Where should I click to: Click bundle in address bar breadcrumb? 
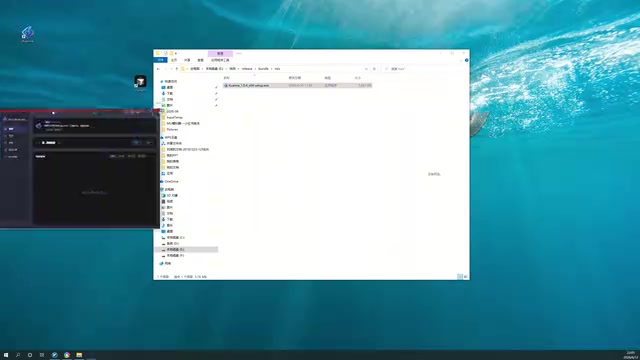point(263,69)
